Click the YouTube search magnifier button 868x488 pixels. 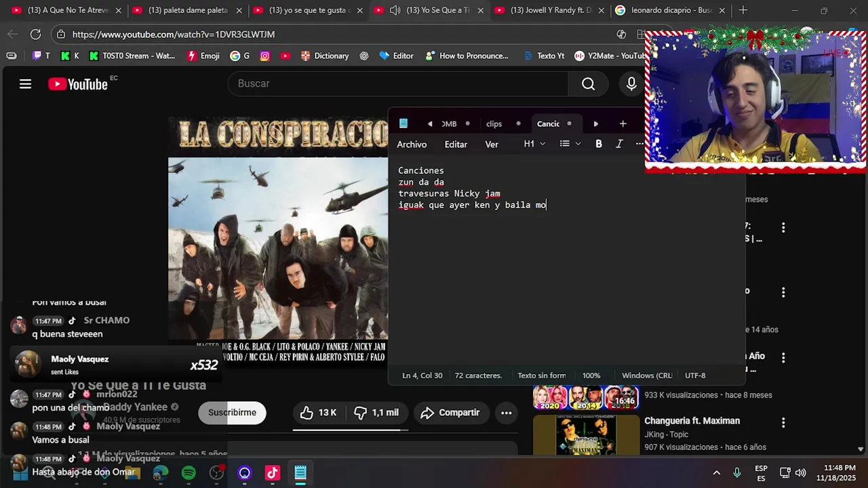point(589,84)
